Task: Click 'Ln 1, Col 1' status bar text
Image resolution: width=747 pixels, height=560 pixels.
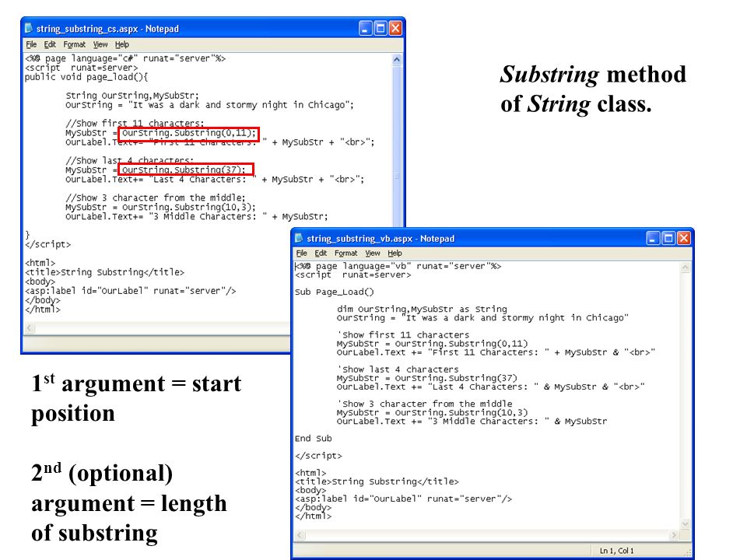Action: tap(616, 551)
